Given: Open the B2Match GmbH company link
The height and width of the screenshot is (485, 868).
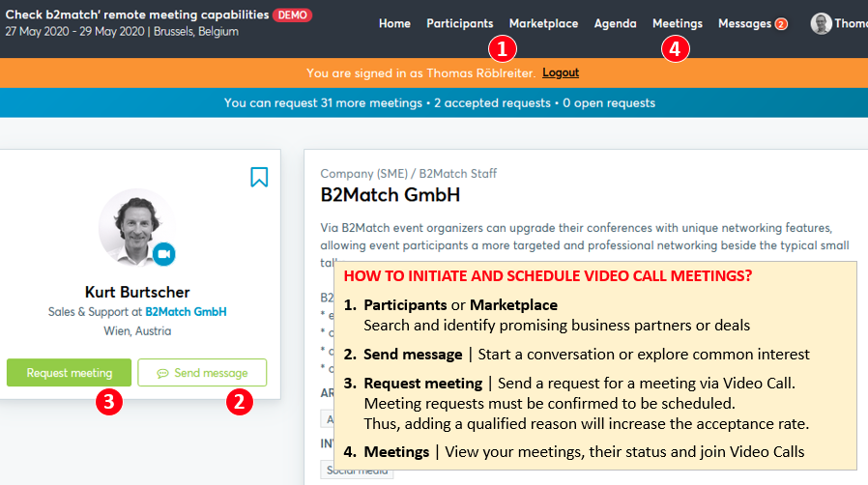Looking at the screenshot, I should 186,312.
